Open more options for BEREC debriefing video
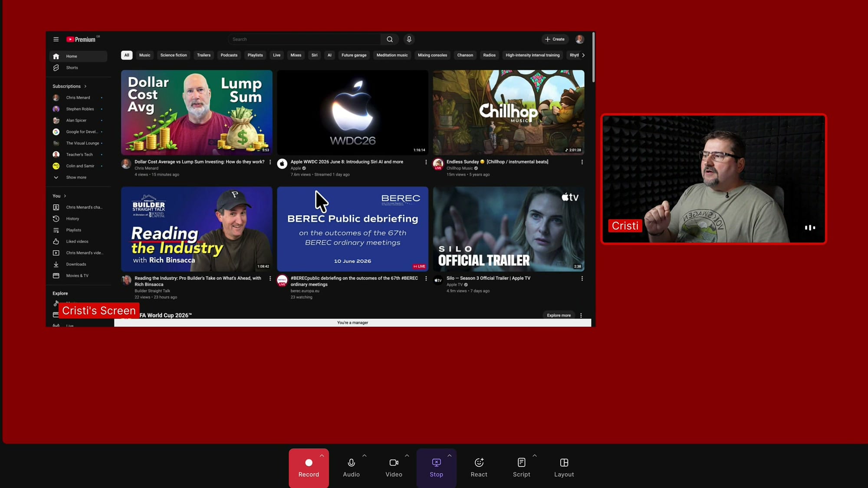This screenshot has height=488, width=868. pyautogui.click(x=426, y=278)
